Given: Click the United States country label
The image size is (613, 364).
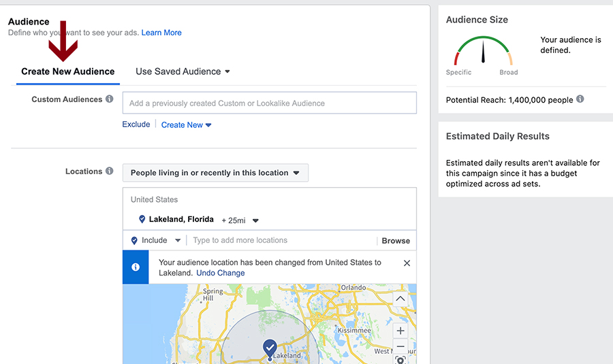Looking at the screenshot, I should pos(154,199).
